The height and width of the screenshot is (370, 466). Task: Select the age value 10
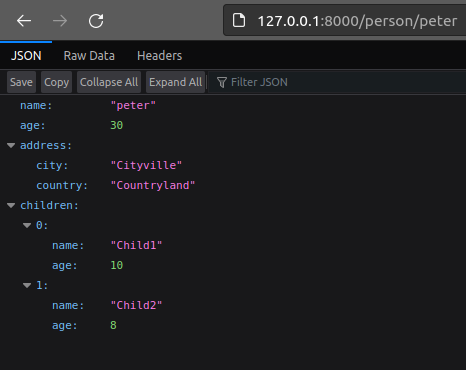117,265
